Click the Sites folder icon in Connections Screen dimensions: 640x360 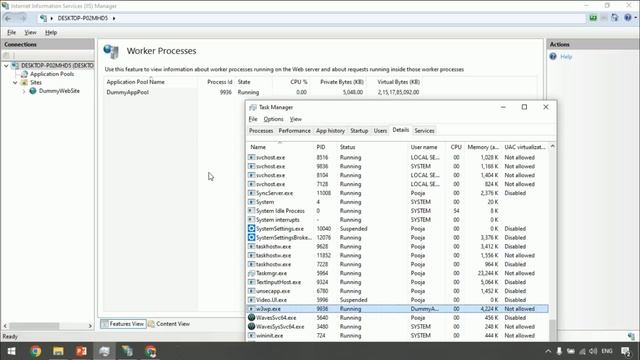24,82
